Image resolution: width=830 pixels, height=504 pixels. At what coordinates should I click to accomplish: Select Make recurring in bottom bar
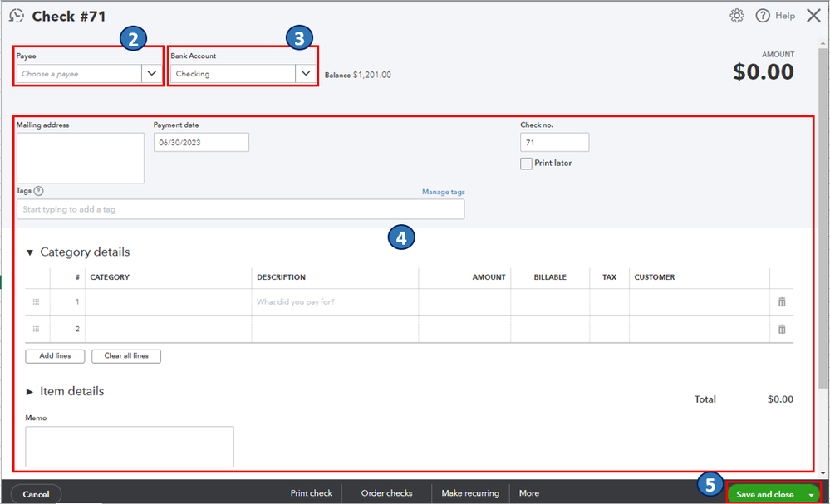(470, 493)
